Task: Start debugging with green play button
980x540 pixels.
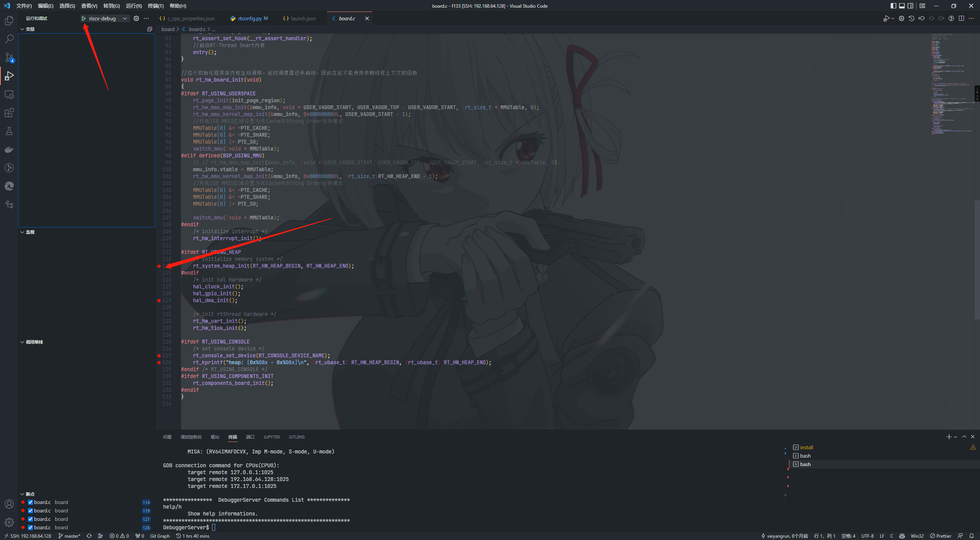Action: pos(83,18)
